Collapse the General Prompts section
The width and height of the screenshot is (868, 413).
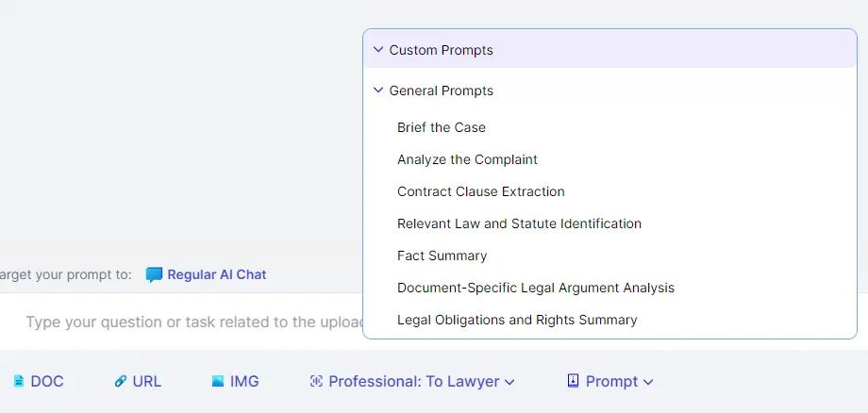(x=378, y=91)
